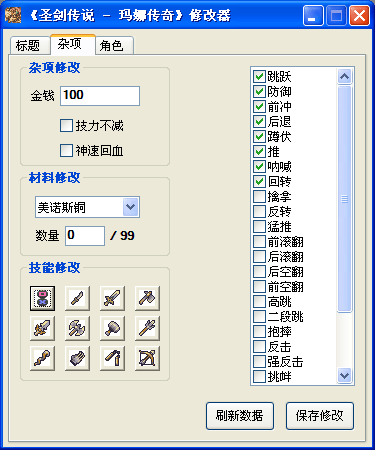Screen dimensions: 375x450
Task: Select the one-handed sword skill icon
Action: coord(112,298)
